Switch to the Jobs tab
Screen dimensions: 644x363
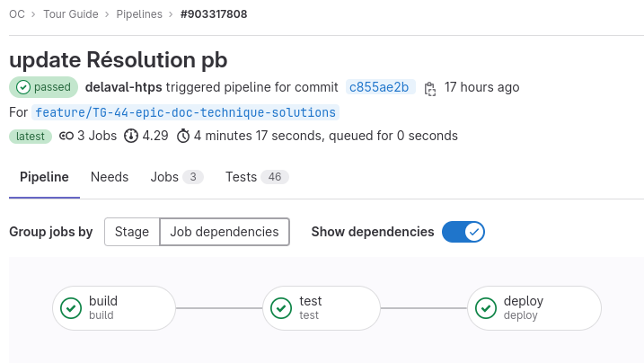coord(177,177)
